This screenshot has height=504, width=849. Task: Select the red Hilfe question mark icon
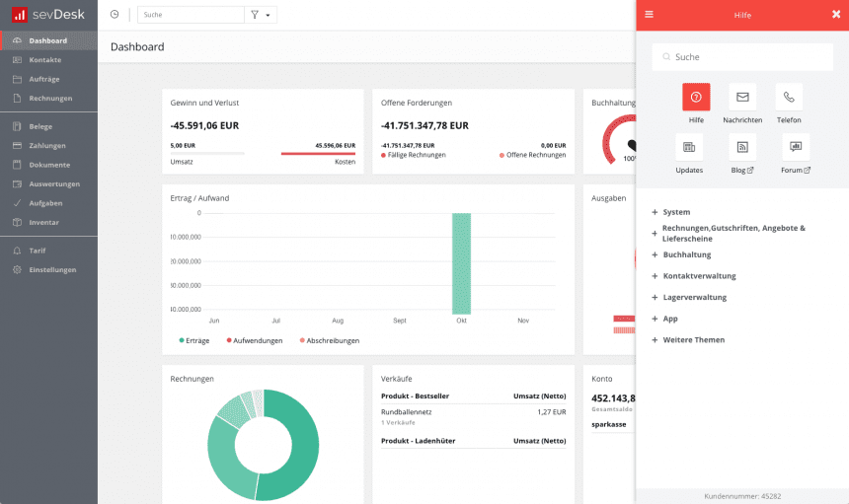(696, 98)
